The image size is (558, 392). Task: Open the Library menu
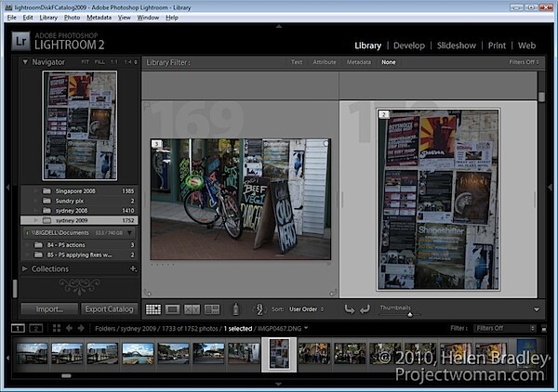click(x=48, y=18)
